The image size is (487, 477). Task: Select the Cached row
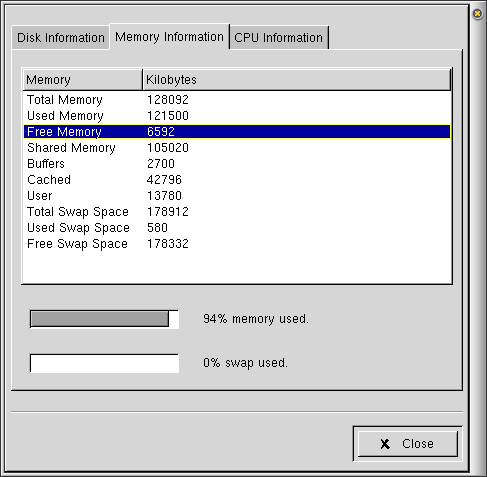(x=237, y=180)
